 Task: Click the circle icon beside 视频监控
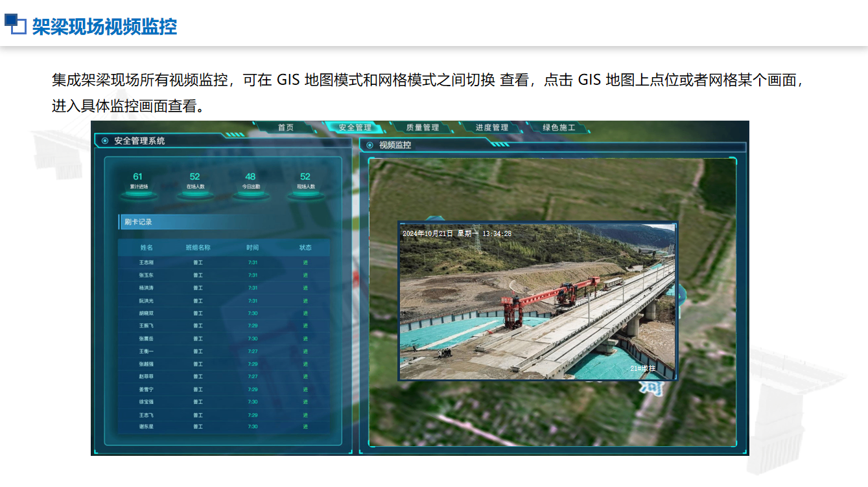[x=370, y=145]
